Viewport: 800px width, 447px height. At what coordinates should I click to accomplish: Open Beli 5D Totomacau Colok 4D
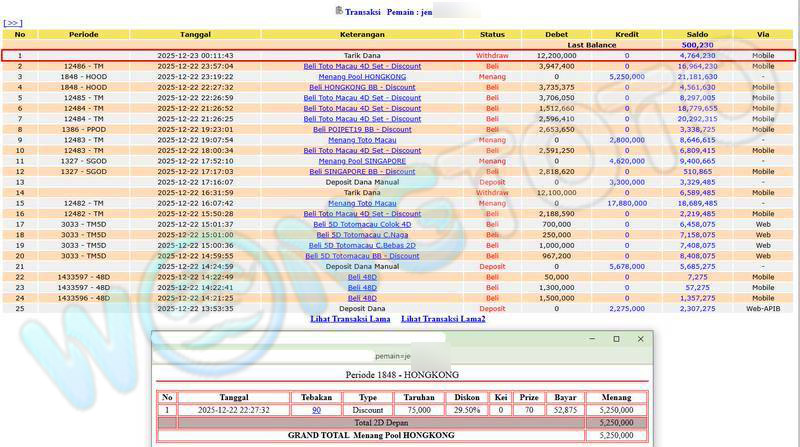362,225
